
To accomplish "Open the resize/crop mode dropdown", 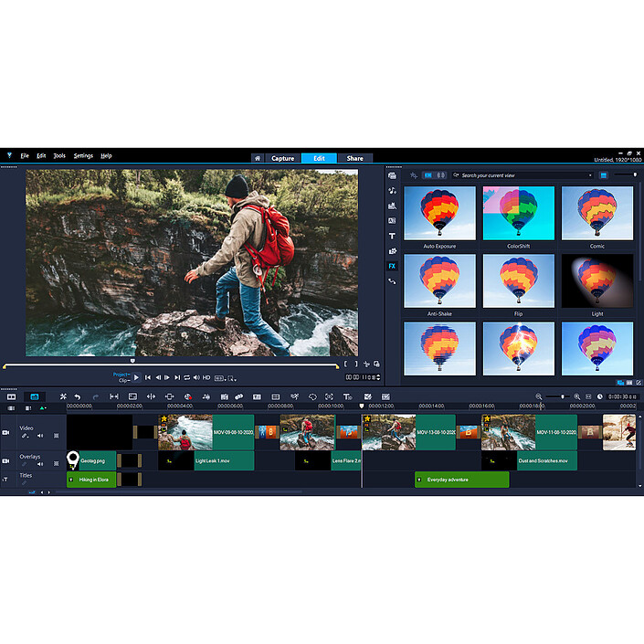I will click(232, 378).
